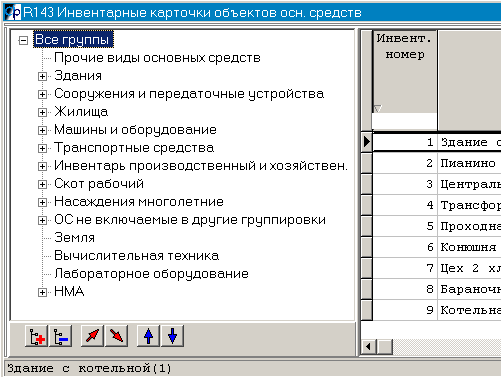The width and height of the screenshot is (501, 377).
Task: Select the Вычислительная техника item
Action: click(137, 256)
